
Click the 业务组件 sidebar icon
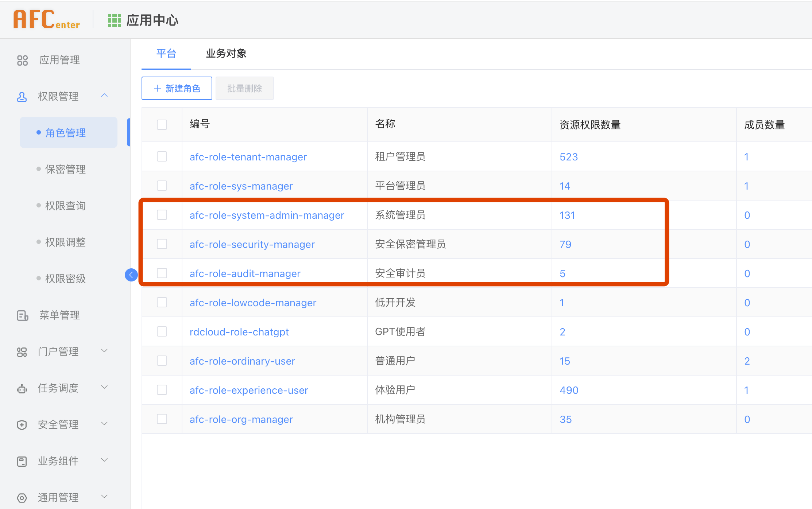click(22, 461)
